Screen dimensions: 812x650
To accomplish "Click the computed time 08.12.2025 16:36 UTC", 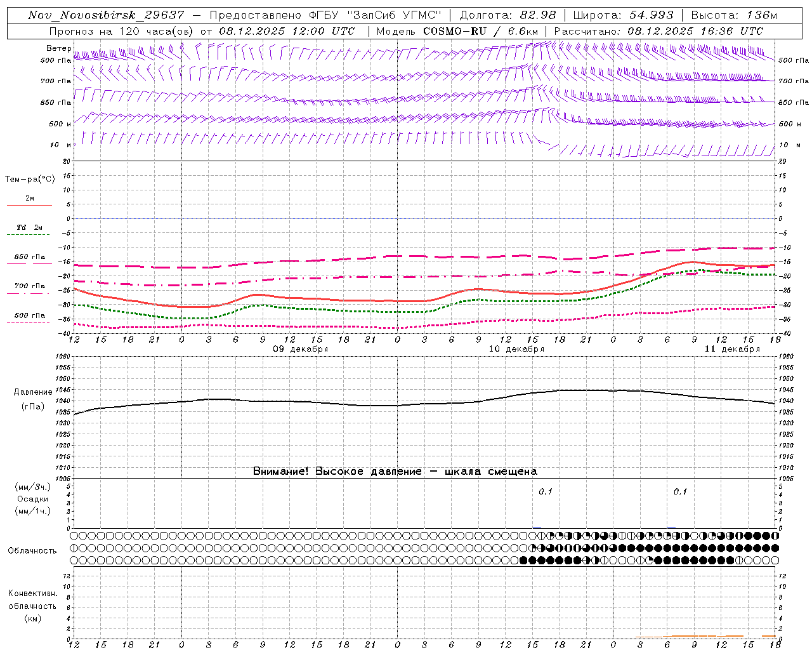I will [x=695, y=31].
